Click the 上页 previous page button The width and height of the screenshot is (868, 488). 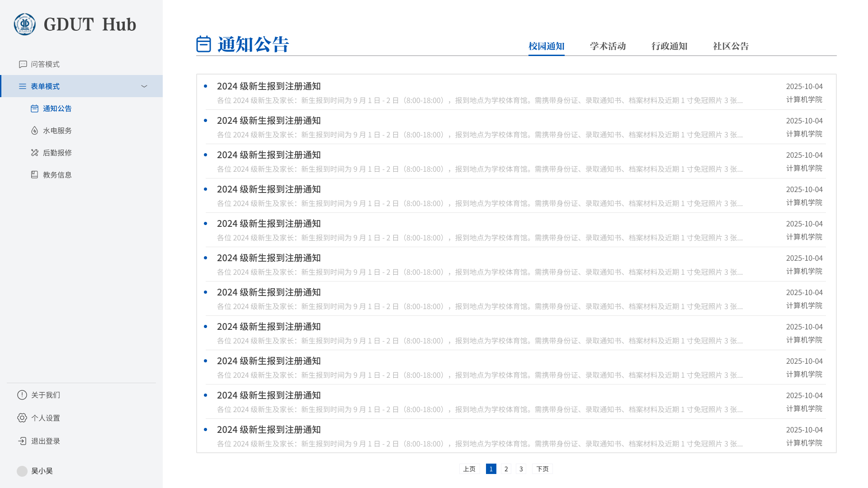[x=469, y=469]
